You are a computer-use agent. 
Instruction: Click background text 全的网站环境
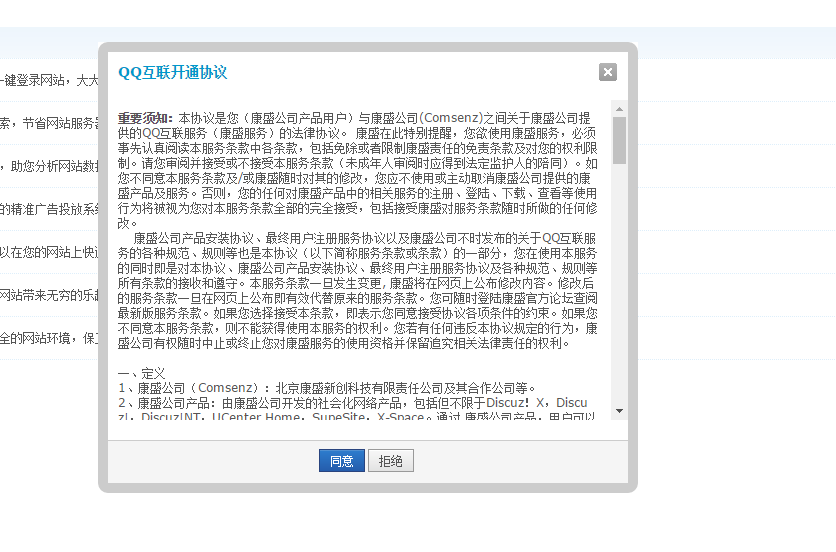pyautogui.click(x=35, y=338)
